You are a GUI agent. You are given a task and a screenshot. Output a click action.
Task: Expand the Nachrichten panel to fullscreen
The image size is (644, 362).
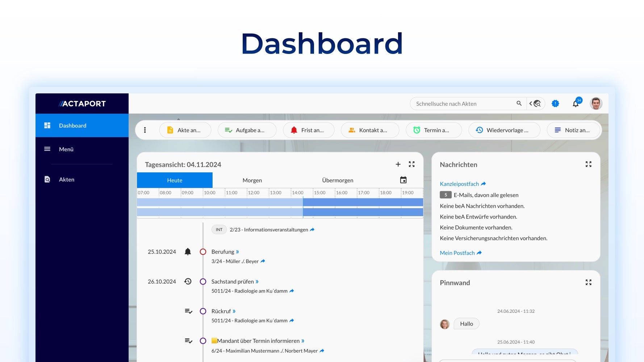589,164
